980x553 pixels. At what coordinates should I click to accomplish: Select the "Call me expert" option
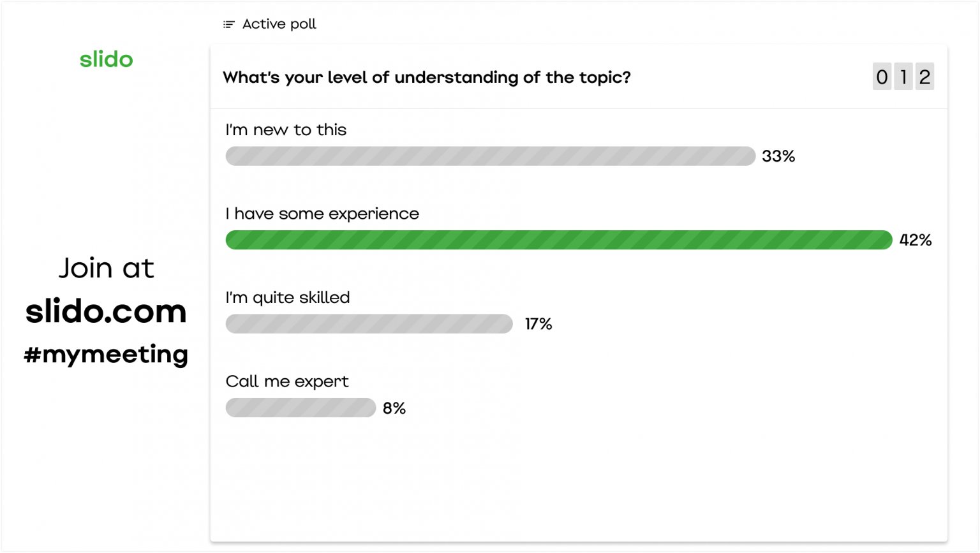click(287, 381)
